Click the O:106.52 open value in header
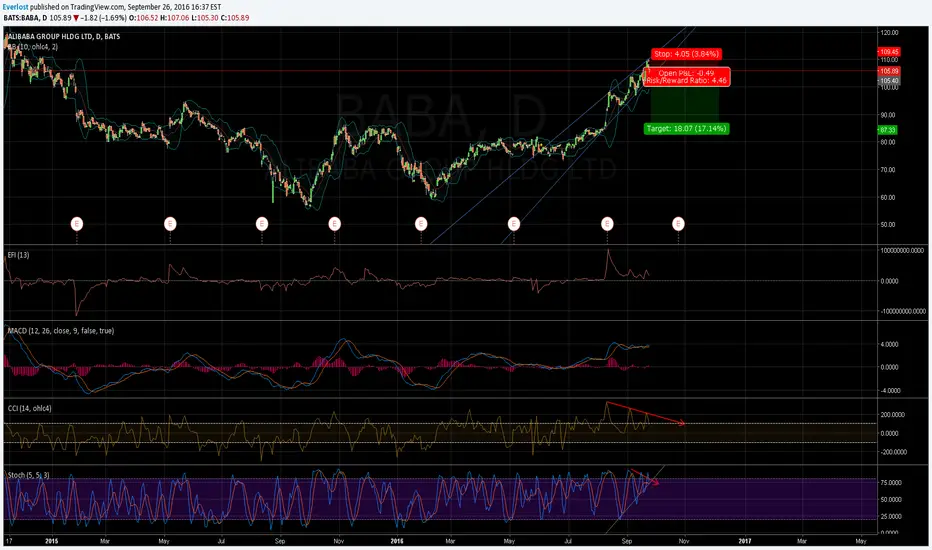Viewport: 932px width, 550px height. 144,18
